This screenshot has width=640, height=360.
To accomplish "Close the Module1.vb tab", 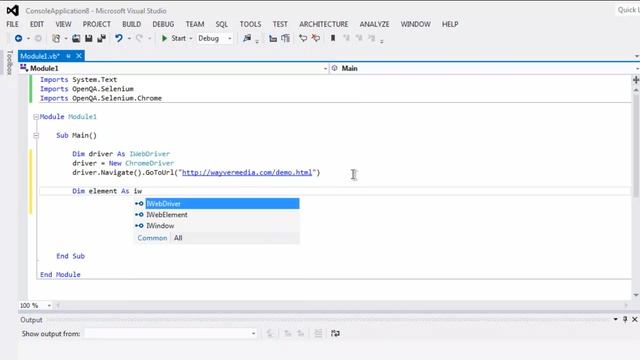I will tap(79, 56).
